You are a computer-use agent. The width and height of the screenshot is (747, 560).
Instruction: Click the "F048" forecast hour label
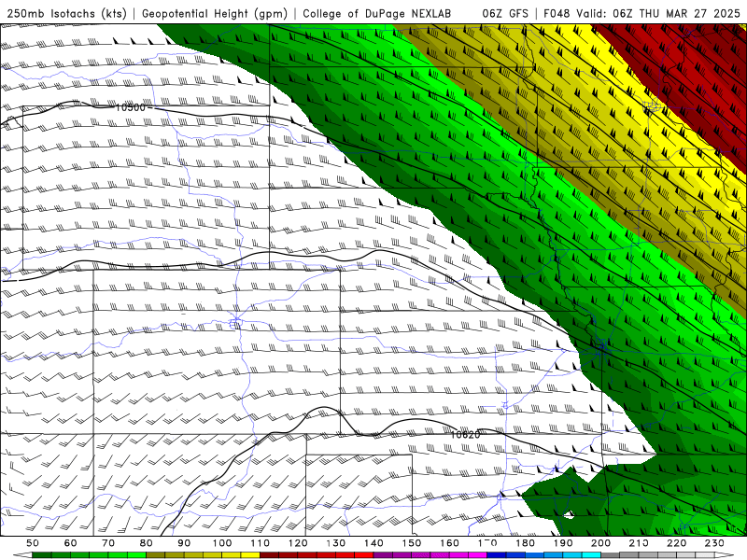coord(557,13)
